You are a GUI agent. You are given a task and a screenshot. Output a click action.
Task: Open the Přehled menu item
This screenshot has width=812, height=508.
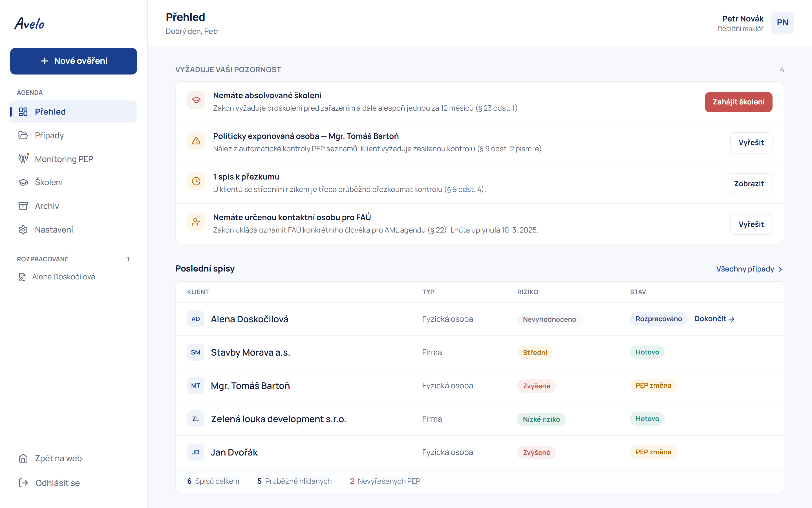74,111
